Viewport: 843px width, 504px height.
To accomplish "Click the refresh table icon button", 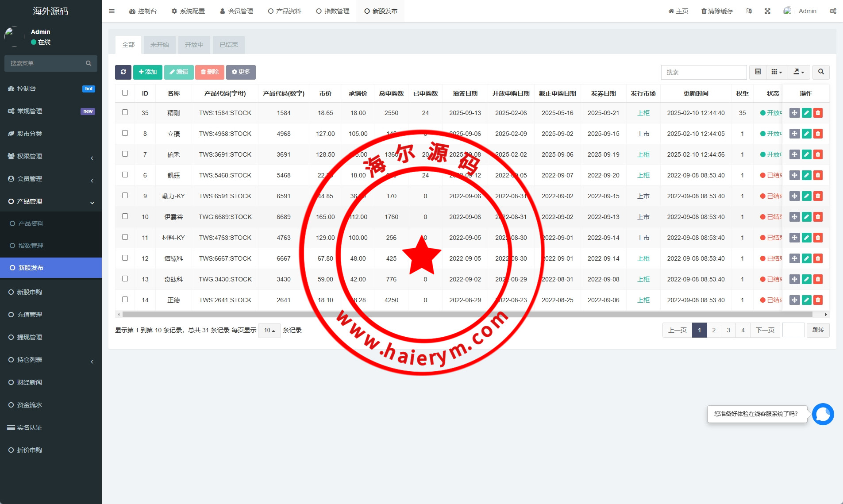I will 123,72.
